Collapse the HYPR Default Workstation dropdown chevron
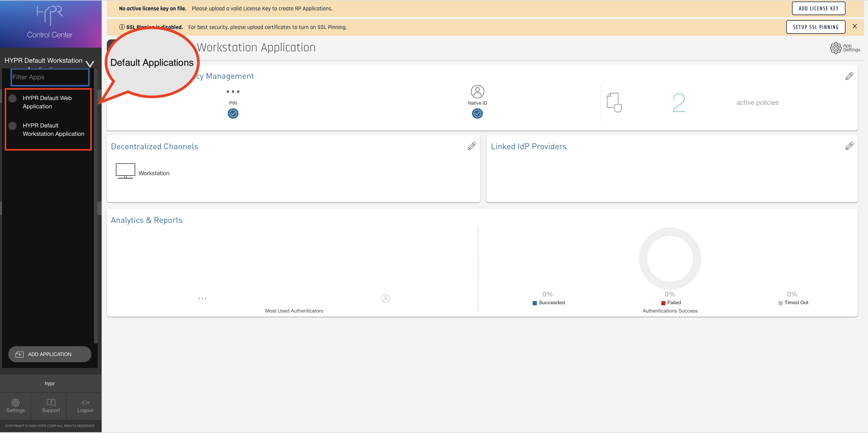The width and height of the screenshot is (868, 433). pos(90,64)
